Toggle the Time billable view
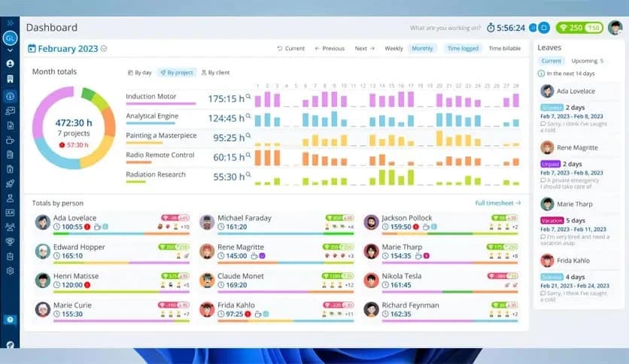The image size is (629, 364). pos(504,48)
